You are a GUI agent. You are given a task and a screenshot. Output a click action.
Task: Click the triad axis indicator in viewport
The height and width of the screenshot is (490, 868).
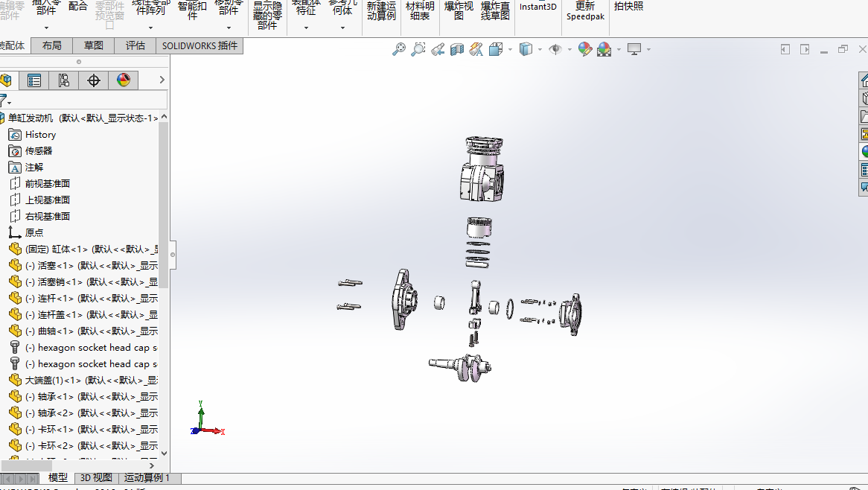click(x=206, y=419)
